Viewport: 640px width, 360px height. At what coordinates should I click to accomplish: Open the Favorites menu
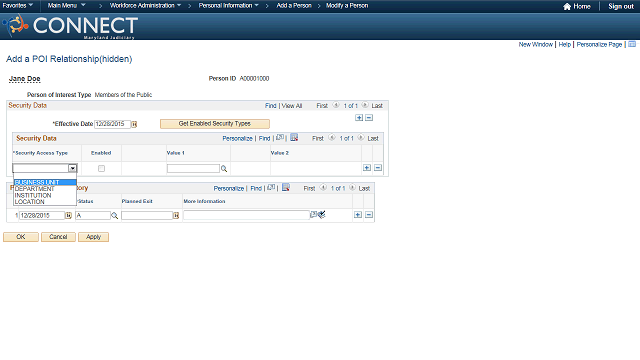tap(18, 6)
